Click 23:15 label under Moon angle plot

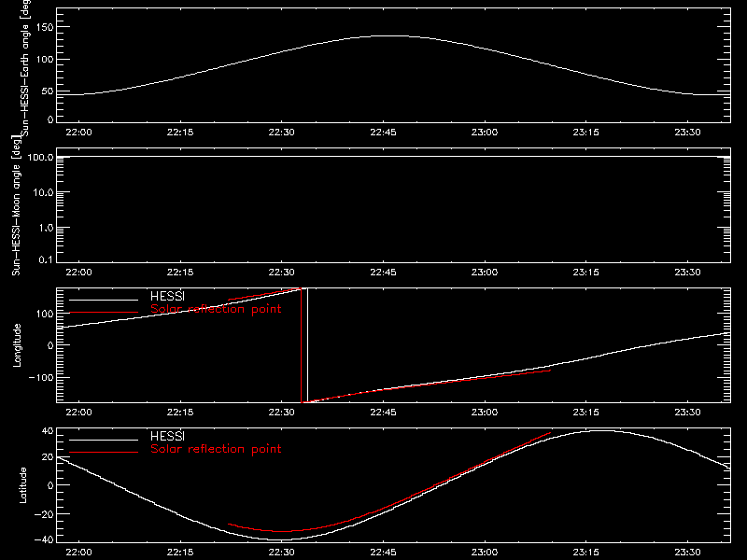click(586, 272)
